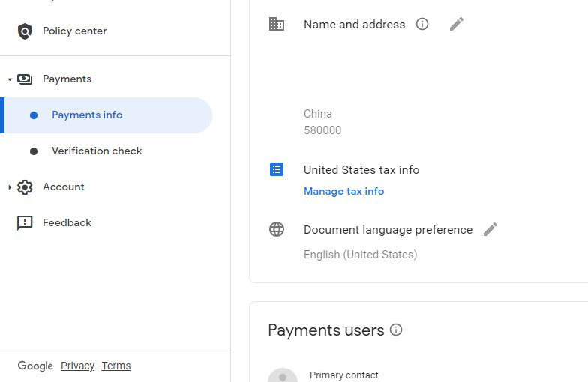588x382 pixels.
Task: Click the building address icon
Action: point(277,25)
